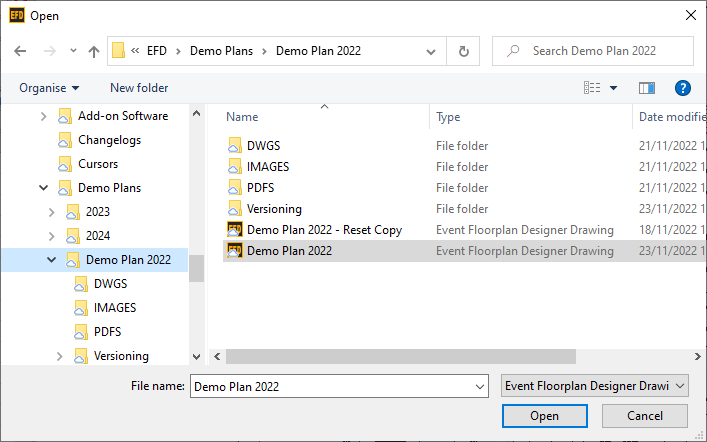Expand the 2024 folder node

(51, 236)
